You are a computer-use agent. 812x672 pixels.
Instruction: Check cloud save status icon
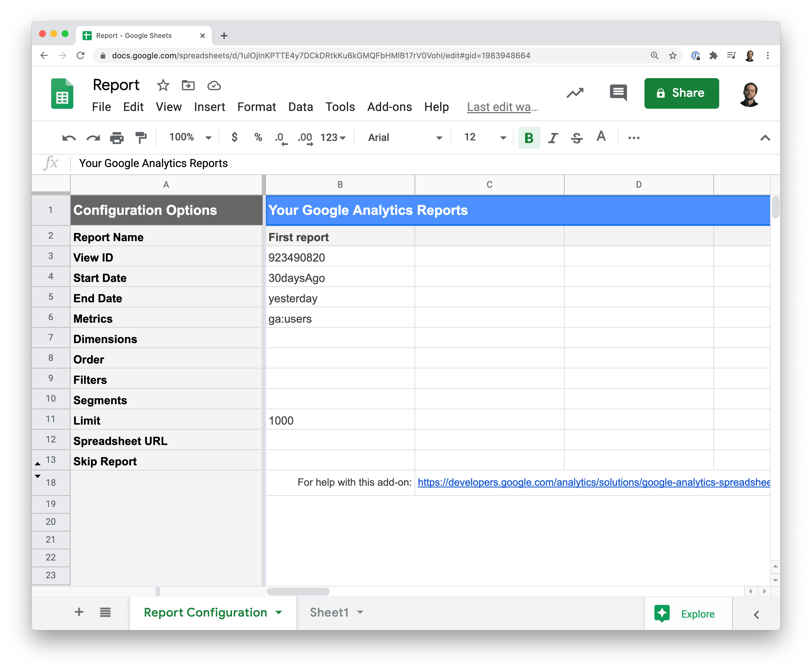point(214,85)
